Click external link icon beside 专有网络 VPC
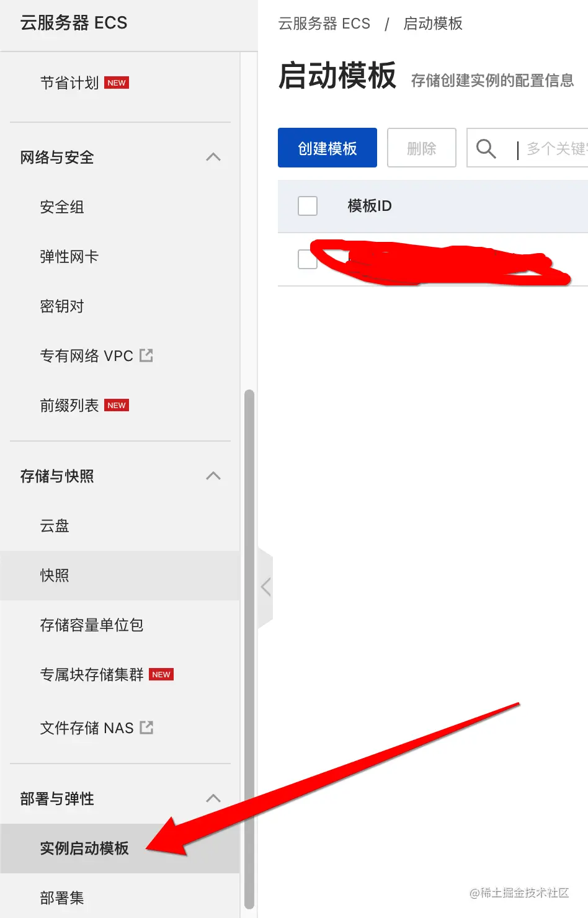 click(x=146, y=355)
